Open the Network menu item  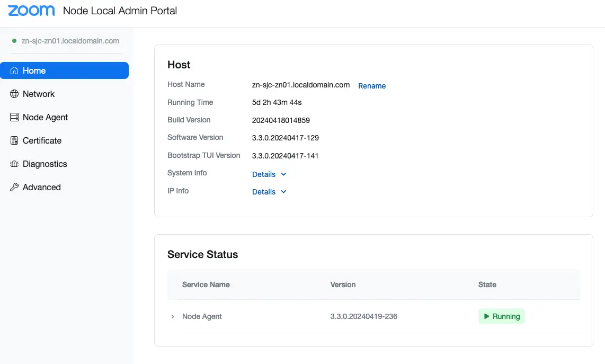(39, 94)
